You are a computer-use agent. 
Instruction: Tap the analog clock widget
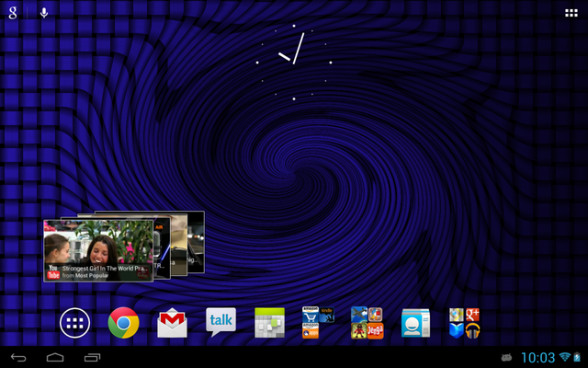(x=294, y=62)
